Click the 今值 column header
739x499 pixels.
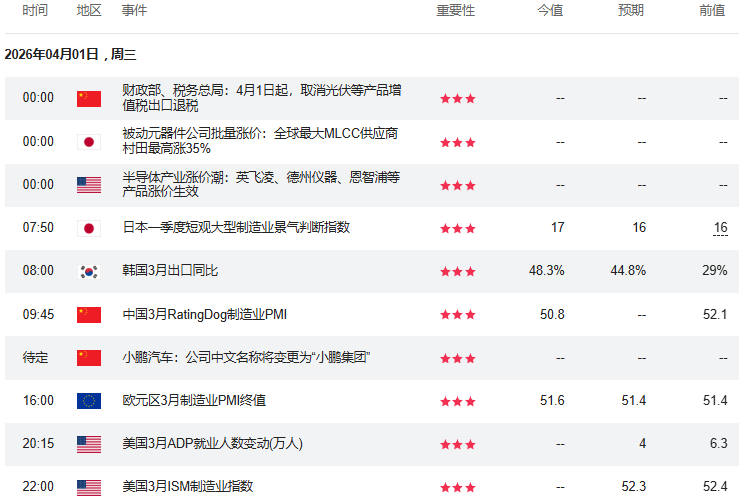[x=550, y=10]
